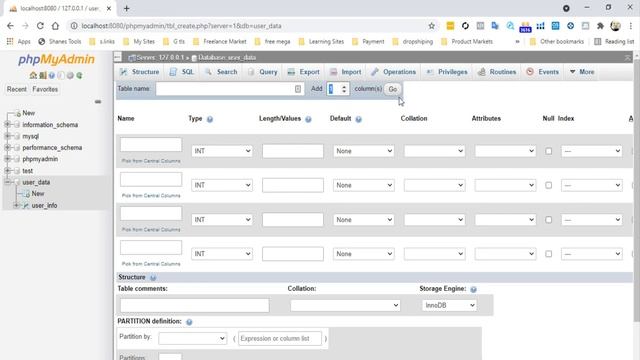640x360 pixels.
Task: Show Favorites tables list
Action: [45, 89]
